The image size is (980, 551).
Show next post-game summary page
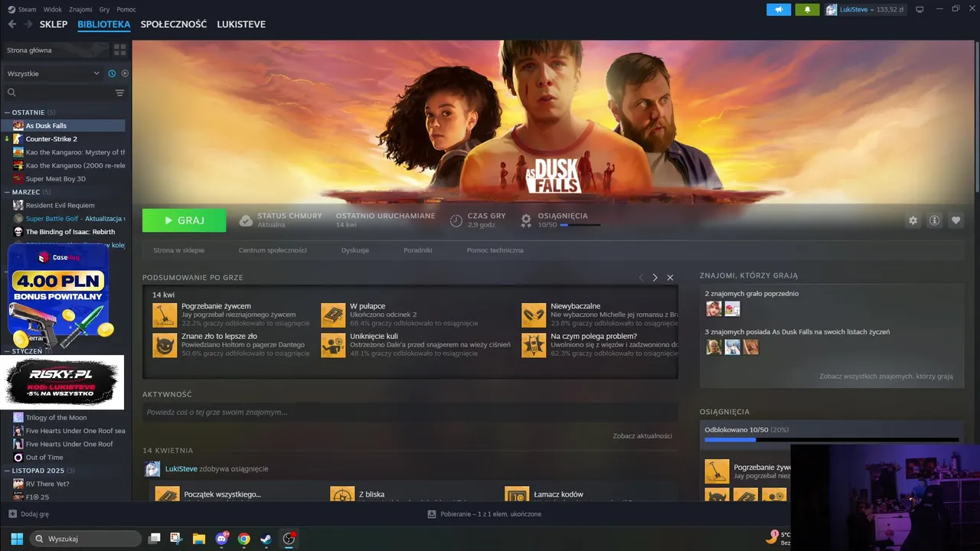point(655,278)
